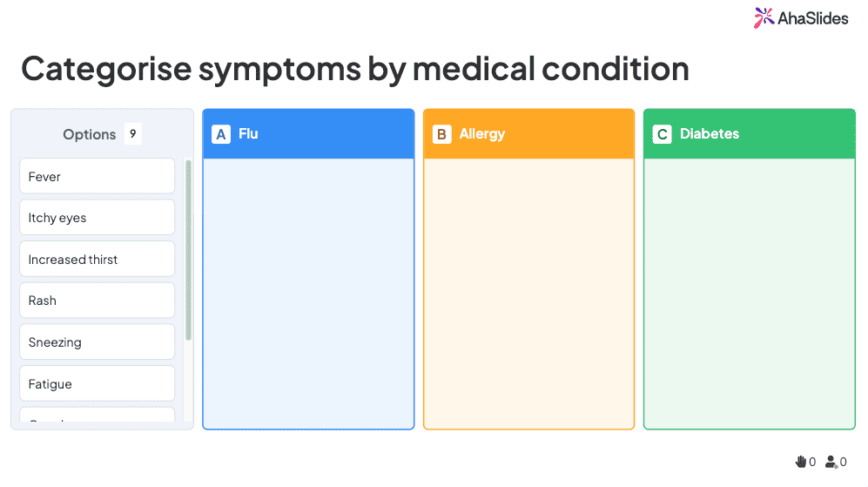Choose the Rash option card
Image resolution: width=868 pixels, height=487 pixels.
tap(97, 301)
